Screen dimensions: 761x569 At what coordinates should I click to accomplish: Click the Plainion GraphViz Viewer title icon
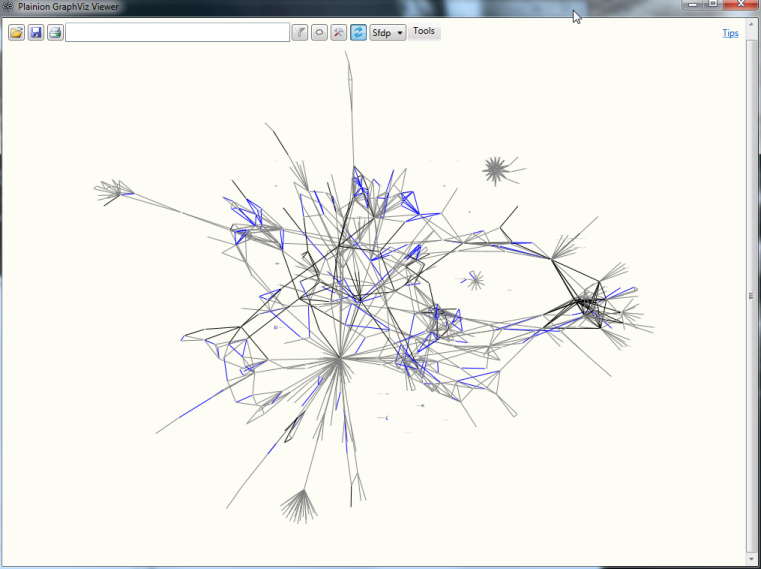8,7
